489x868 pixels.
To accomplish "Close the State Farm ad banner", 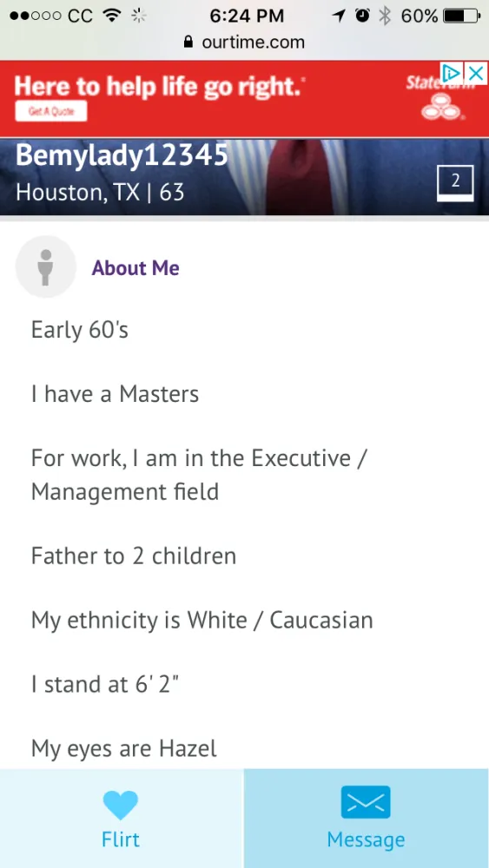I will point(476,73).
